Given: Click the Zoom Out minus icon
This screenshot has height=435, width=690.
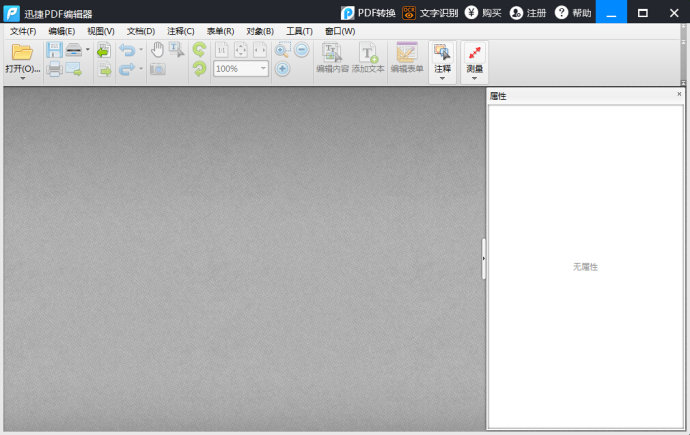Looking at the screenshot, I should click(301, 50).
